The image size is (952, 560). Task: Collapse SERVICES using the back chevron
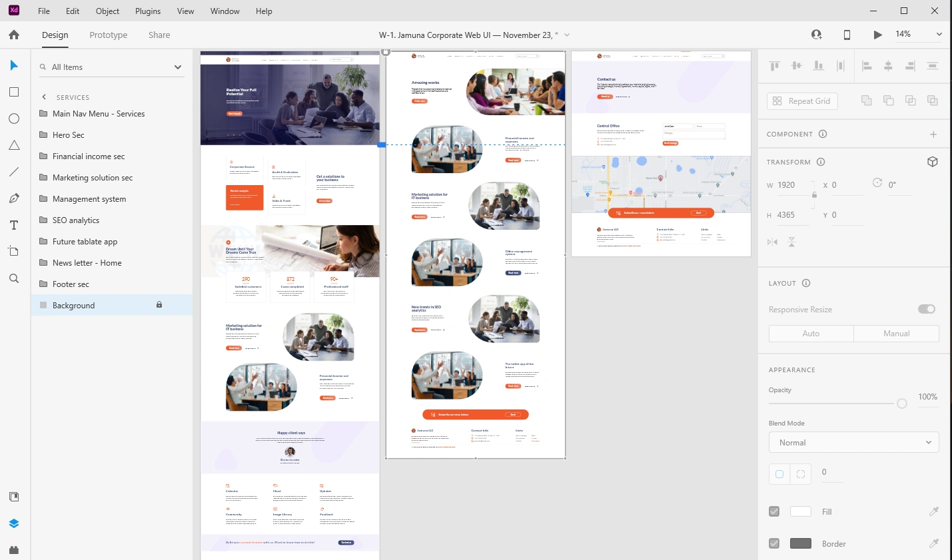(x=44, y=97)
